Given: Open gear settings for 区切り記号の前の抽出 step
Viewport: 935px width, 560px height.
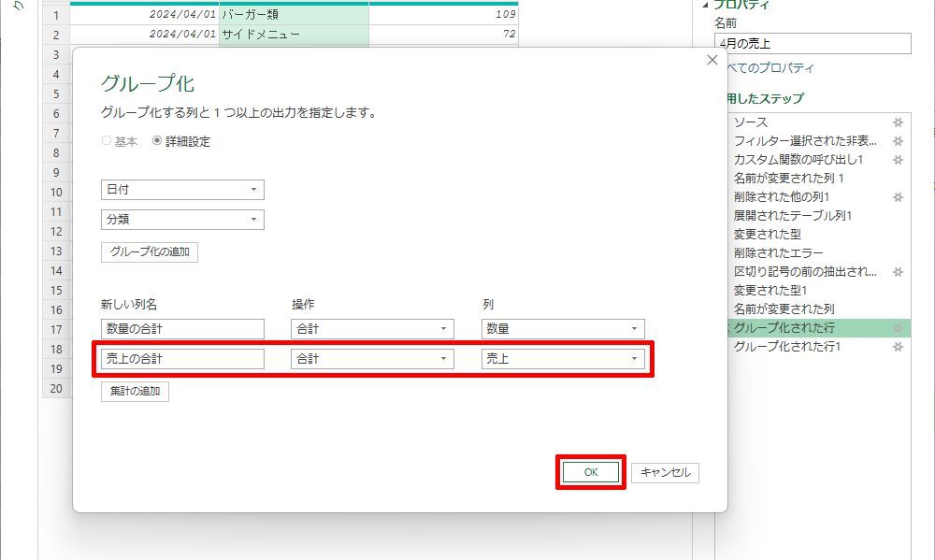Looking at the screenshot, I should pyautogui.click(x=898, y=272).
